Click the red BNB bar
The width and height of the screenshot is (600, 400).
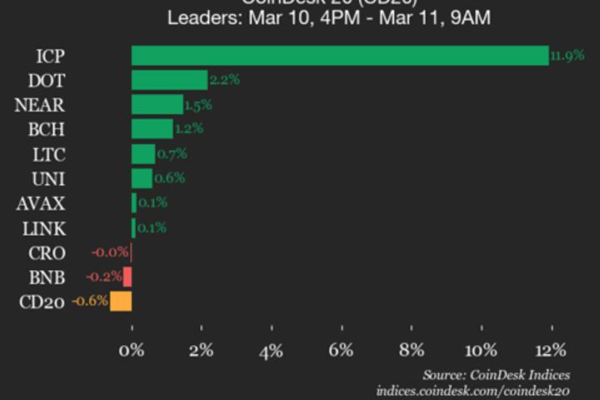pos(127,277)
